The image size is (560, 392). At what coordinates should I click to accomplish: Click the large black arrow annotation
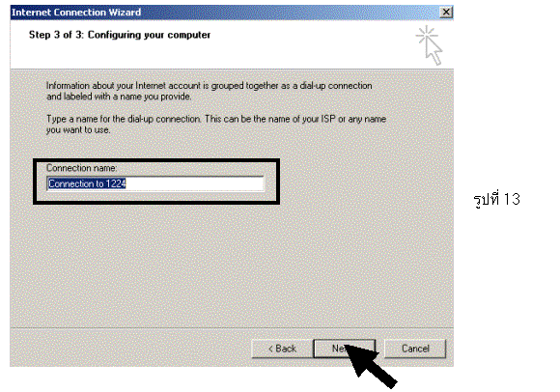(372, 366)
